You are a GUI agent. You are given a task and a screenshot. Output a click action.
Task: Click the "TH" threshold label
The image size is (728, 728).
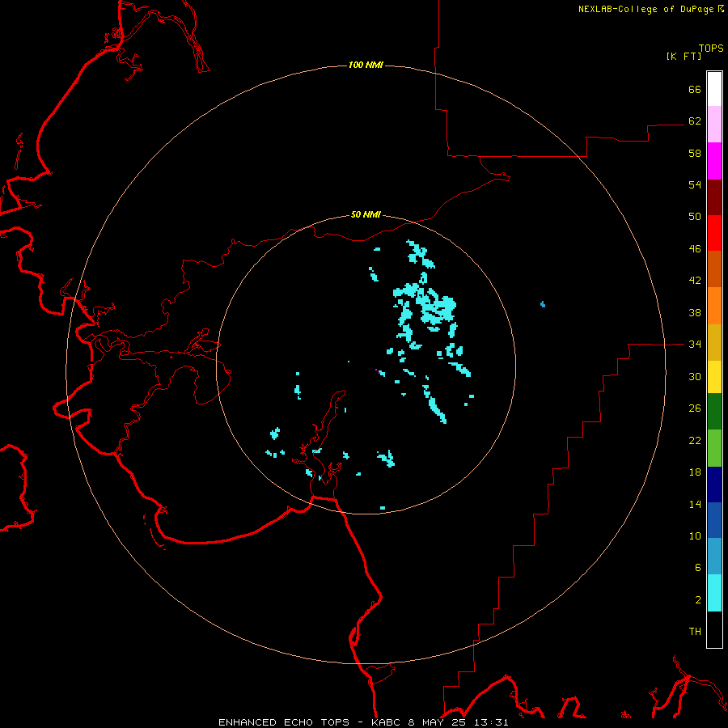tap(695, 631)
